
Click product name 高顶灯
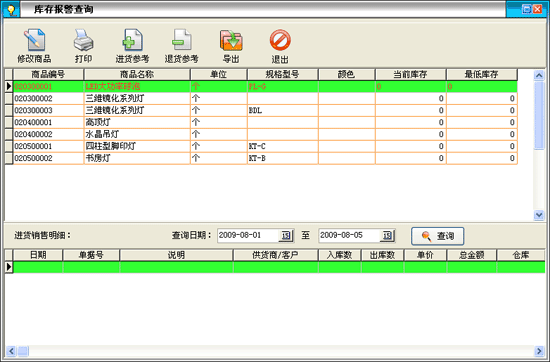(98, 122)
